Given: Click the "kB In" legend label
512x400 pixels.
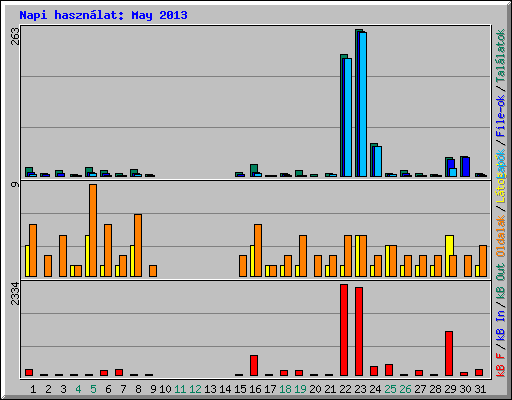Looking at the screenshot, I should click(500, 325).
